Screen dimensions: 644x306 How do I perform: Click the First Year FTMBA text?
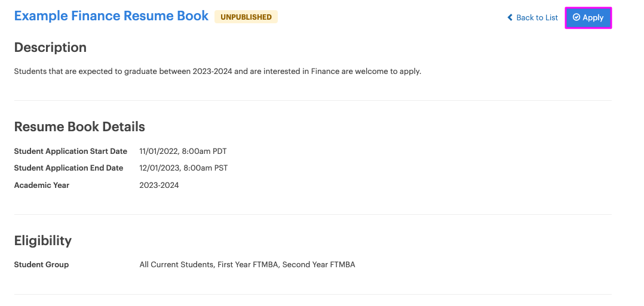coord(248,265)
